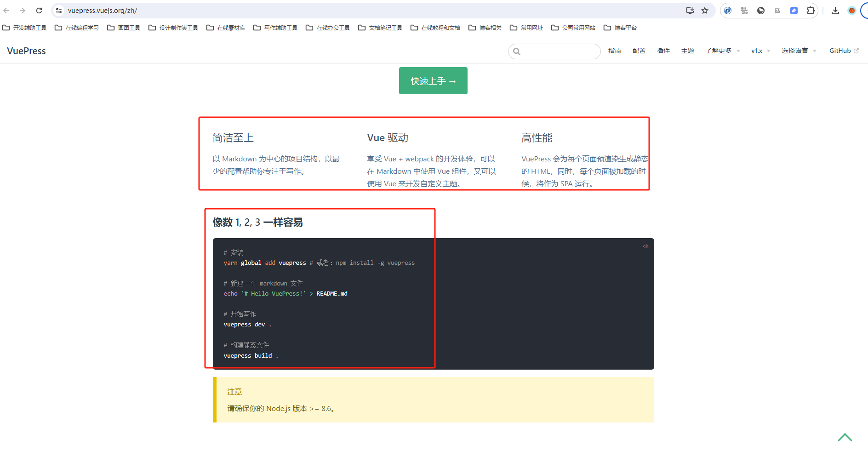This screenshot has height=451, width=868.
Task: Expand the 了解更多 dropdown
Action: click(723, 51)
